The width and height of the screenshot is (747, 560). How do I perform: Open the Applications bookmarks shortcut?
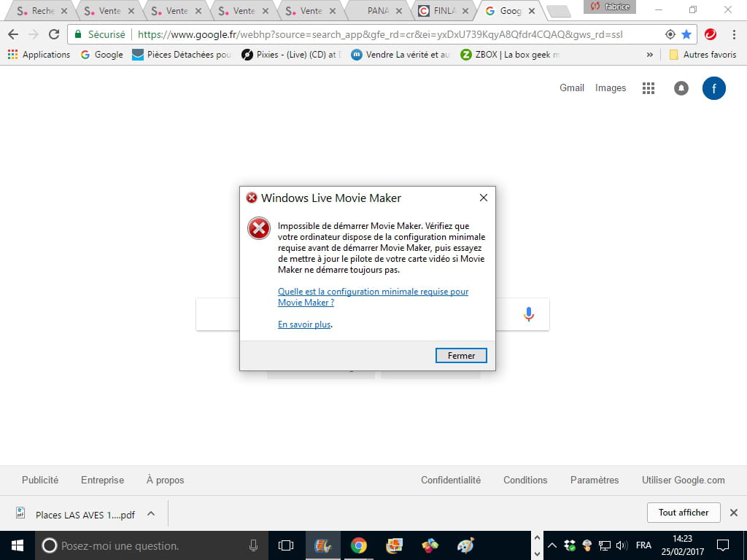click(x=39, y=55)
